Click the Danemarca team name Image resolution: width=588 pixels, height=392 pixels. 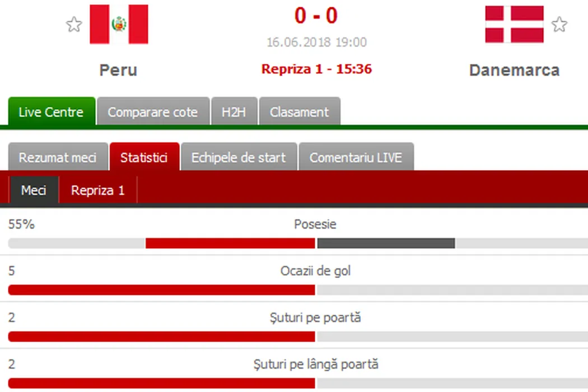[x=514, y=70]
